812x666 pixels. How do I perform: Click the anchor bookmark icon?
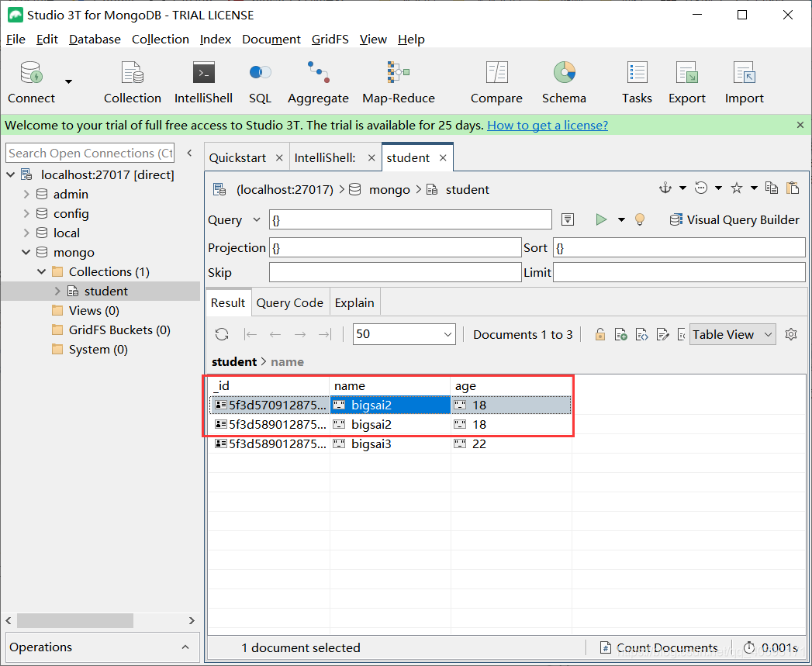(665, 188)
